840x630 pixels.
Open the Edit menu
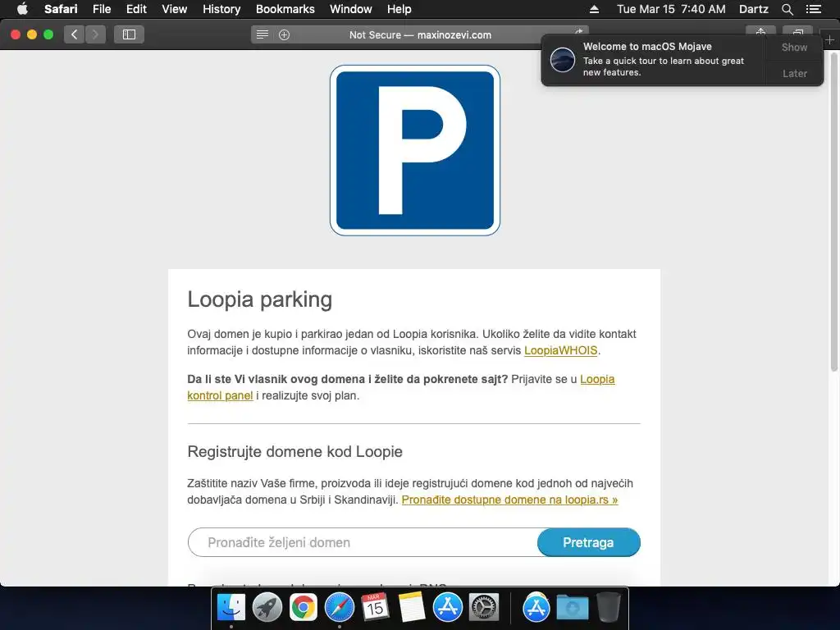[x=136, y=9]
